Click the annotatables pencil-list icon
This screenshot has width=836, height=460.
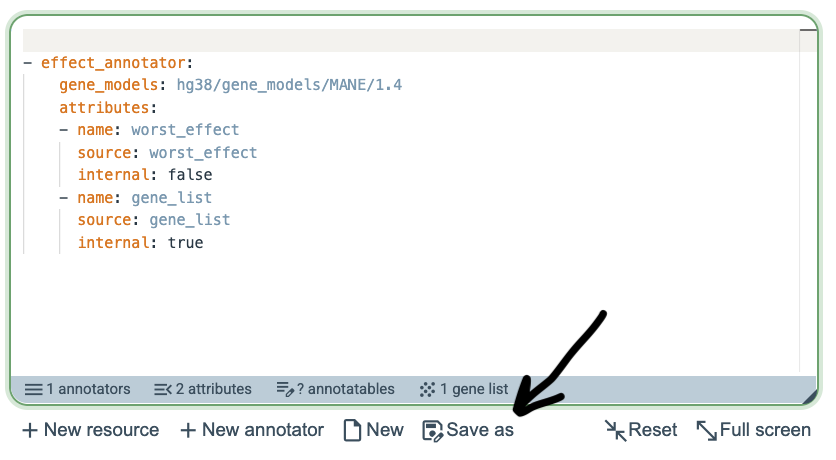pos(285,389)
